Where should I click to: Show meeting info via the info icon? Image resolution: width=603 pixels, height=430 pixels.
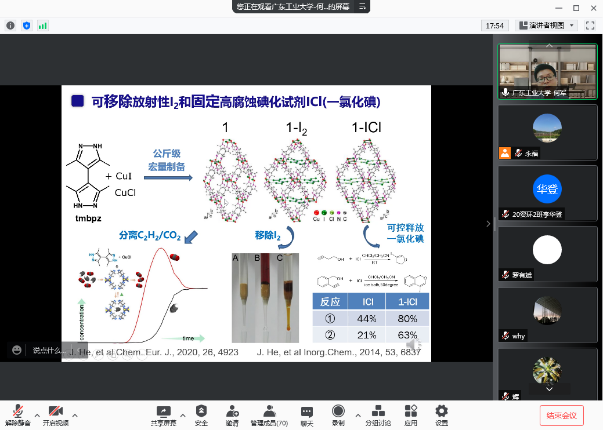pyautogui.click(x=10, y=25)
